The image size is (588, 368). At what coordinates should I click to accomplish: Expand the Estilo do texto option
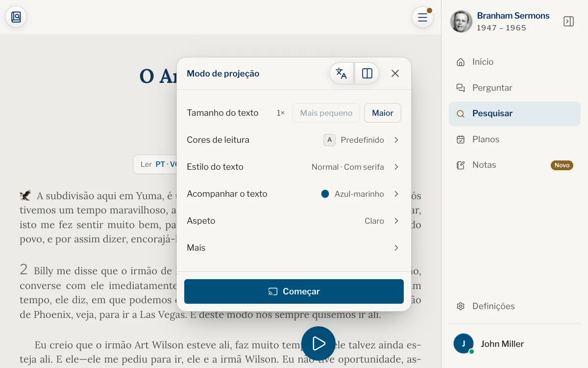tap(294, 167)
